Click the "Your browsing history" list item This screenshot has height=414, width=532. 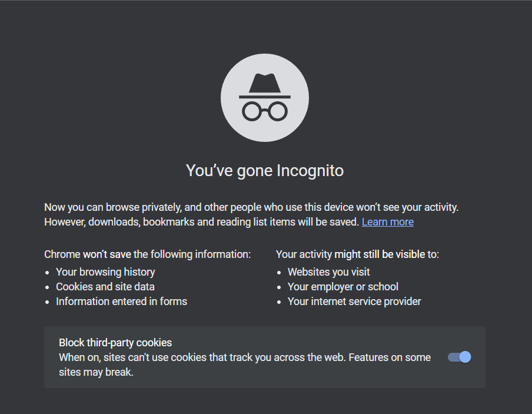click(x=105, y=271)
